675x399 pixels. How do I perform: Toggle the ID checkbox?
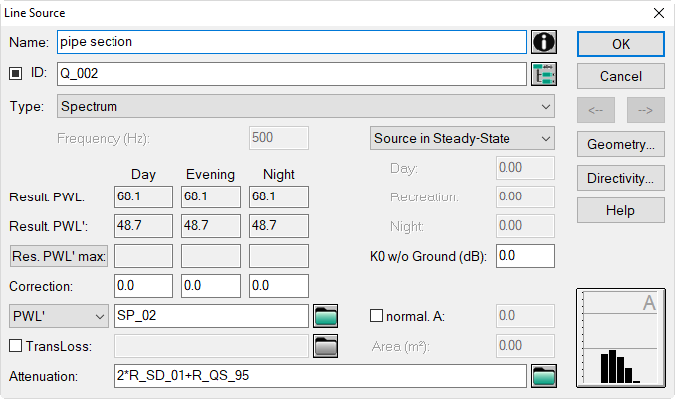[15, 74]
